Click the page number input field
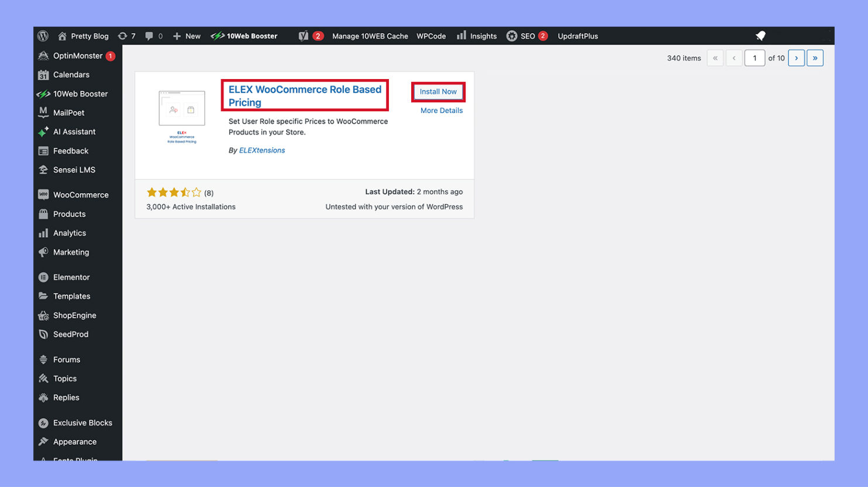 [755, 57]
